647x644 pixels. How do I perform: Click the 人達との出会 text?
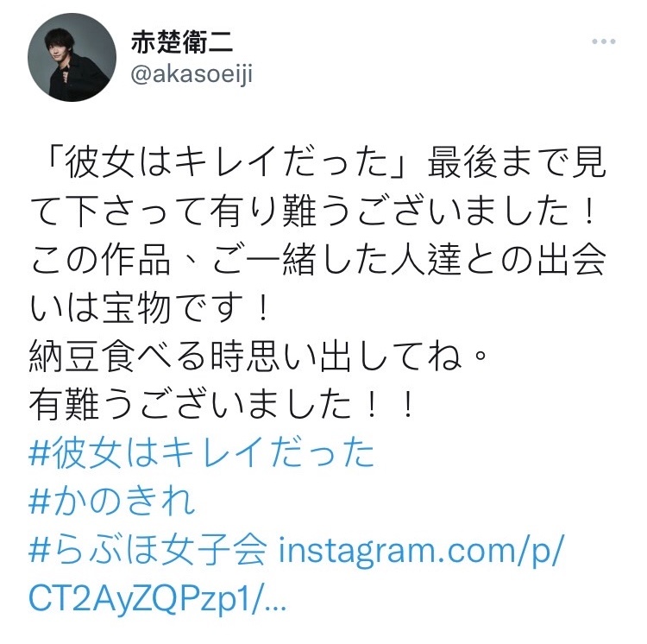(x=499, y=260)
